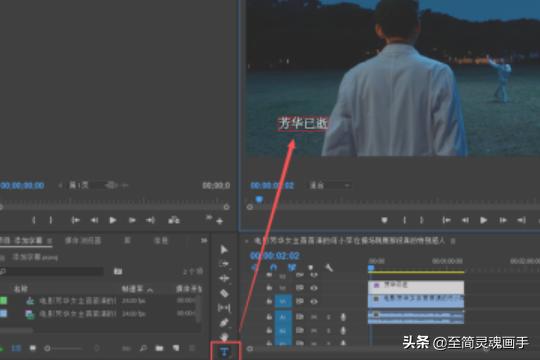Lock the V2 track
The width and height of the screenshot is (540, 360).
pos(269,288)
